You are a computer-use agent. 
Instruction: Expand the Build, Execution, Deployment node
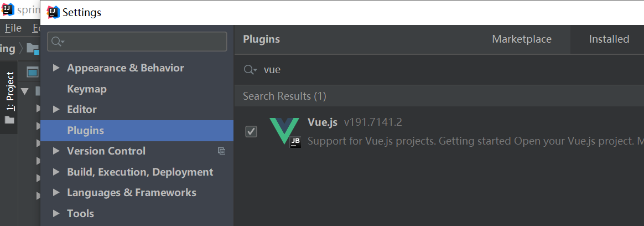(56, 172)
